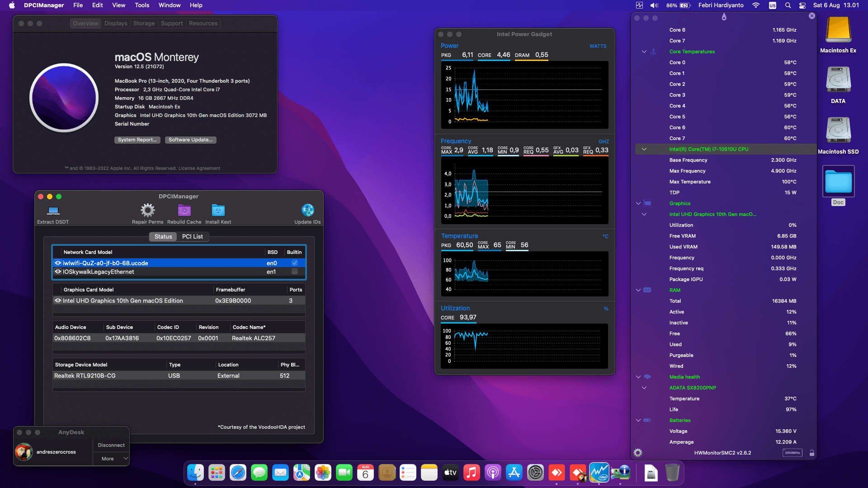
Task: Open System Preferences from the Dock
Action: (x=535, y=473)
